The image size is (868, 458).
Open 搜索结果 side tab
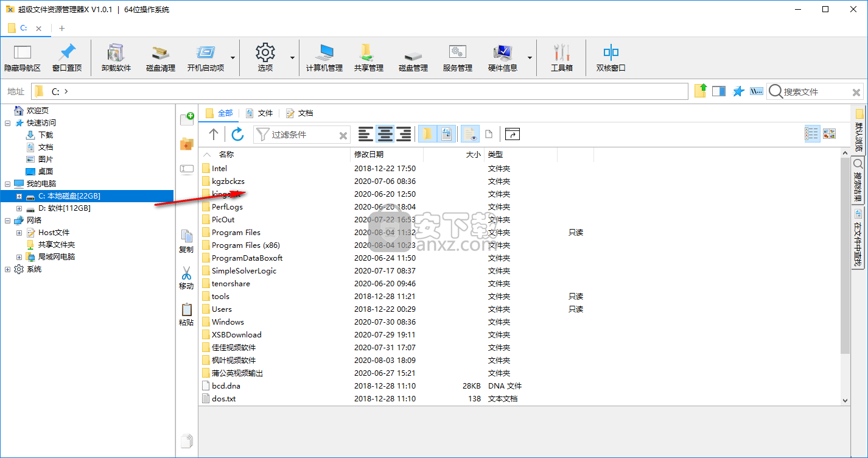point(858,180)
